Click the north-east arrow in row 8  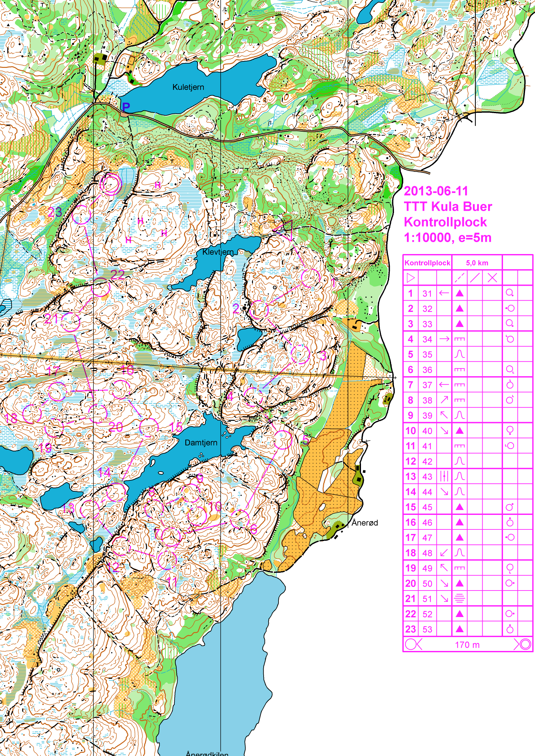444,400
